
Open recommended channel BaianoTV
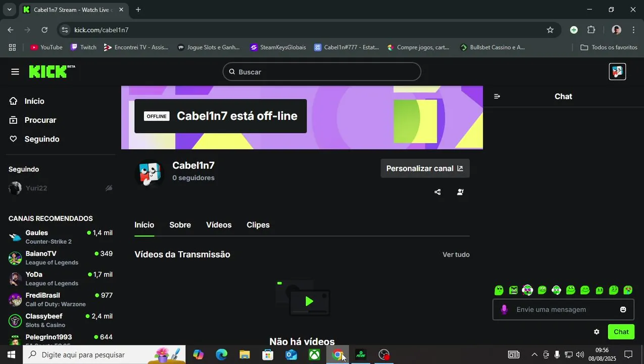[x=60, y=258]
